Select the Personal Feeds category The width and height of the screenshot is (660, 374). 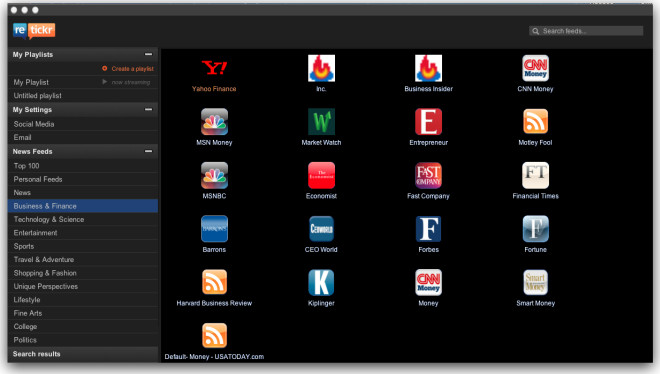coord(83,179)
